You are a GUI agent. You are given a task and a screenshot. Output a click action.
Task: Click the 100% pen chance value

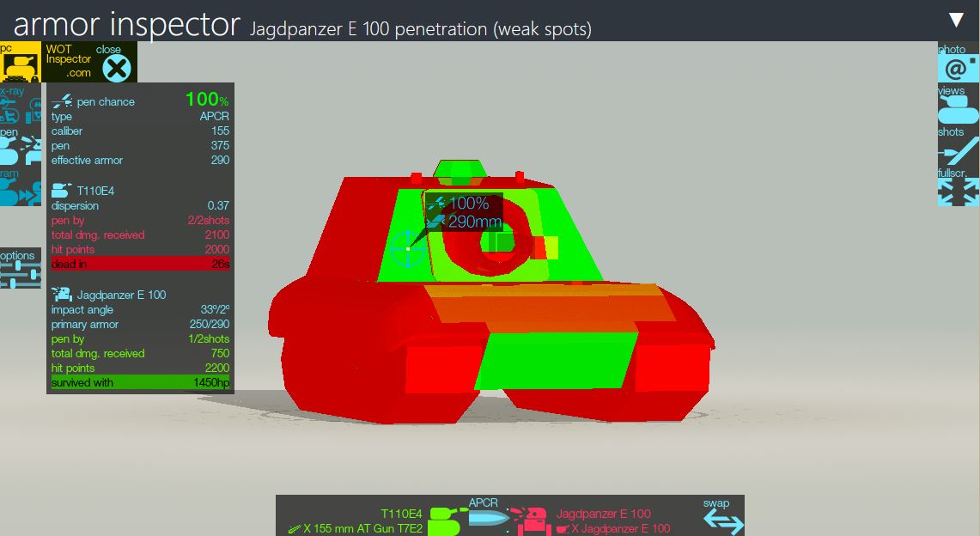[207, 99]
